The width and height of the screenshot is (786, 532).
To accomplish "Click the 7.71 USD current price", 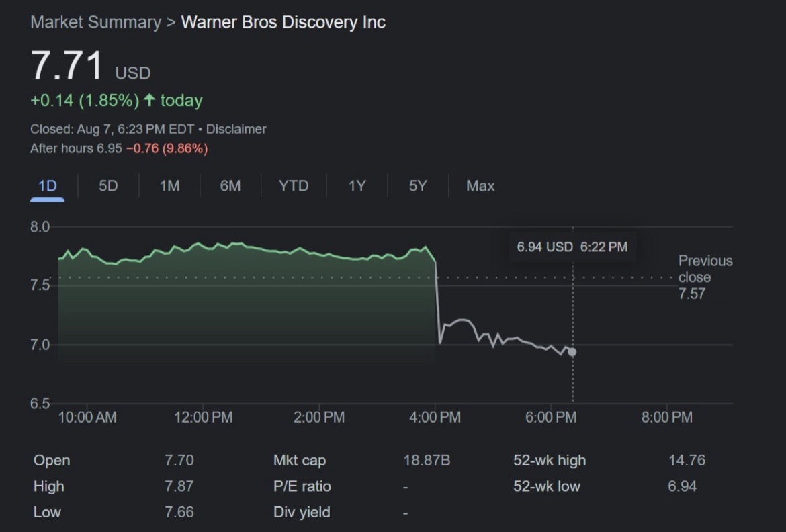I will 67,66.
